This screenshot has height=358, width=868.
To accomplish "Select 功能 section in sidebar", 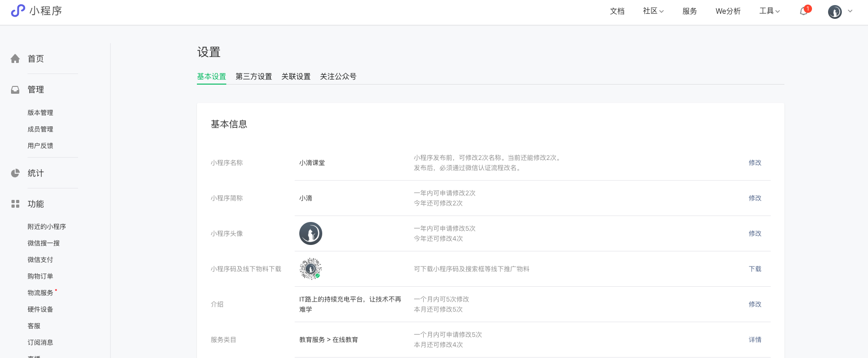I will 36,204.
